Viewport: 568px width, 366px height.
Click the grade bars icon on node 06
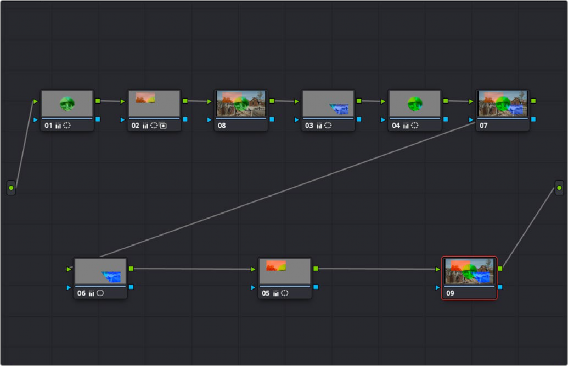92,294
